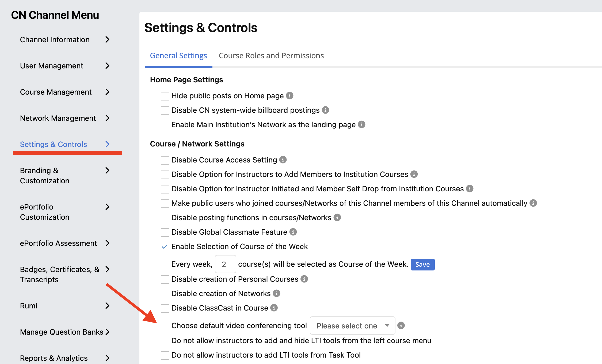
Task: Check Disable posting functions in courses/Networks
Action: 165,218
